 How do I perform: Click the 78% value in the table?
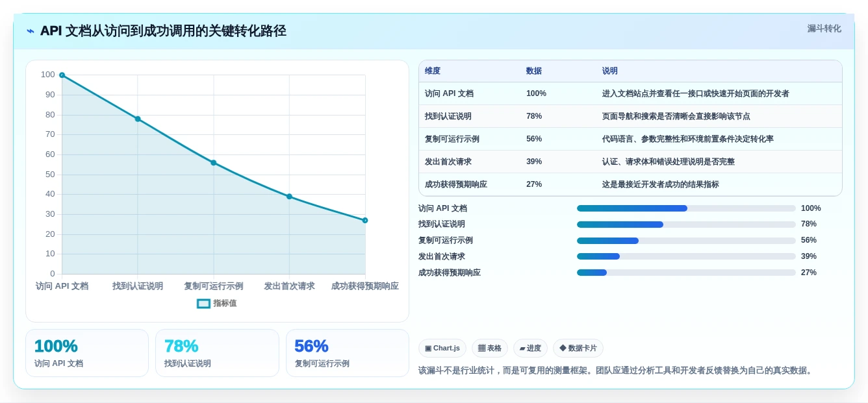pos(534,116)
